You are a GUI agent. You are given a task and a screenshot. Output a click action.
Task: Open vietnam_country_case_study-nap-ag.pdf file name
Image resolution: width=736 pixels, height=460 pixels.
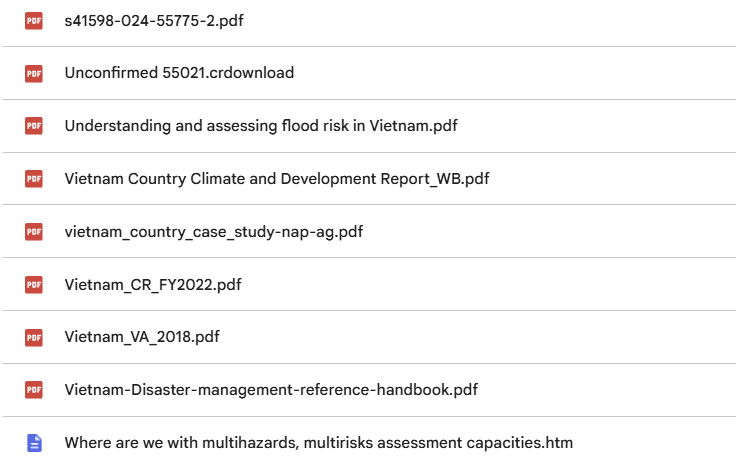[214, 232]
